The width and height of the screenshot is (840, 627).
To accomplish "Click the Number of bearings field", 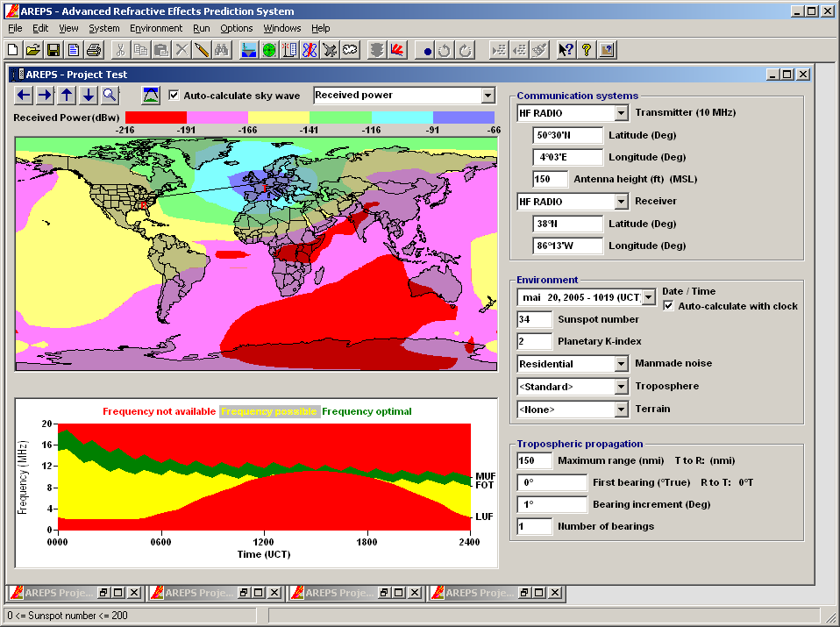I will click(x=534, y=526).
